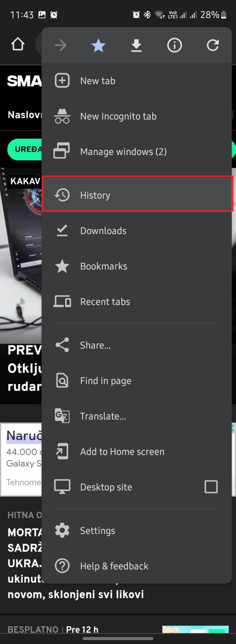Tap the forward arrow in menu
Screen dimensions: 236x644
click(61, 45)
